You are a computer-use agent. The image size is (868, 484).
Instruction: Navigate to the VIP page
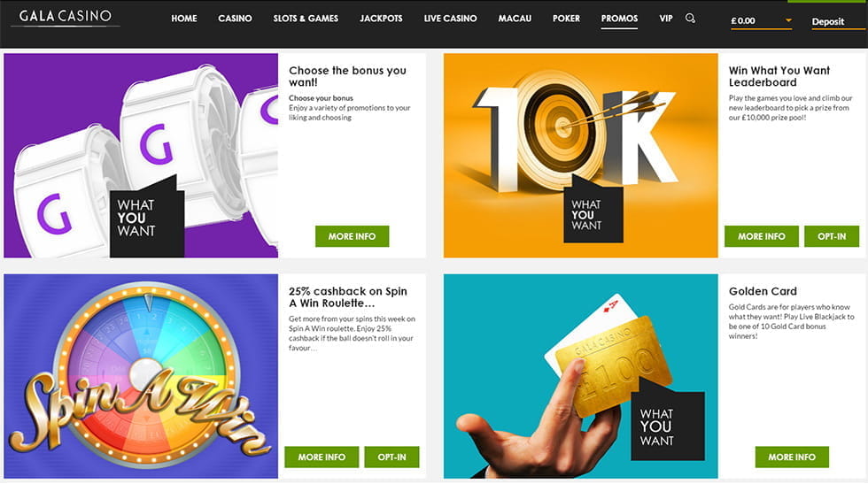666,19
